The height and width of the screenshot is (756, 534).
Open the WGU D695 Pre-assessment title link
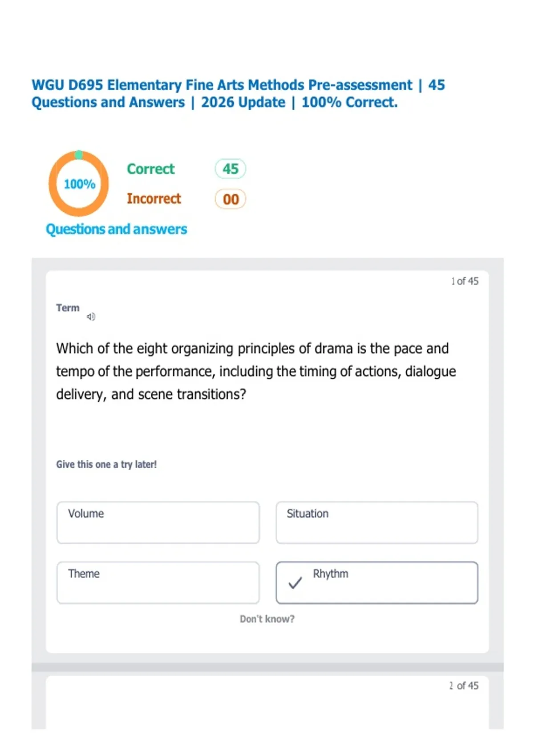238,93
